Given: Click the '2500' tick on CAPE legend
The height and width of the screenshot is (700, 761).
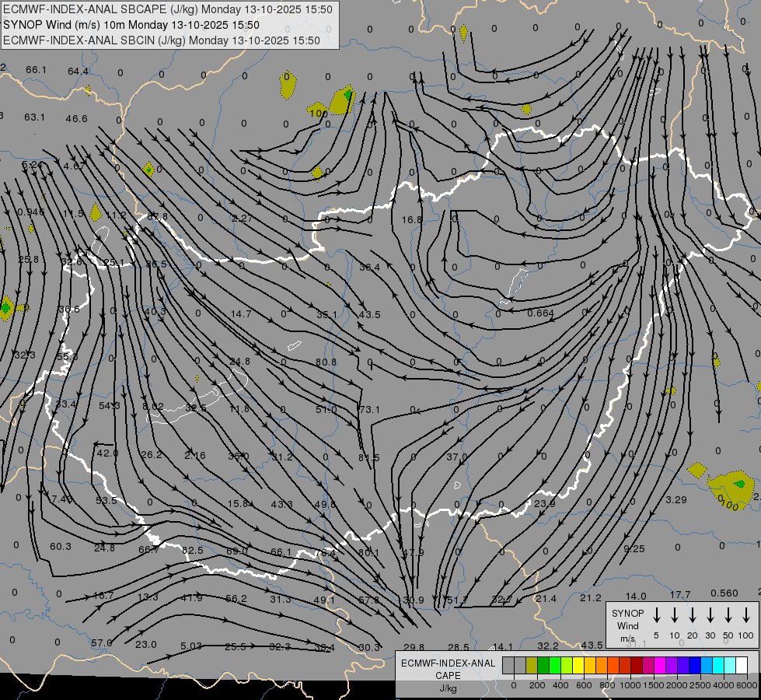Looking at the screenshot, I should [x=700, y=685].
